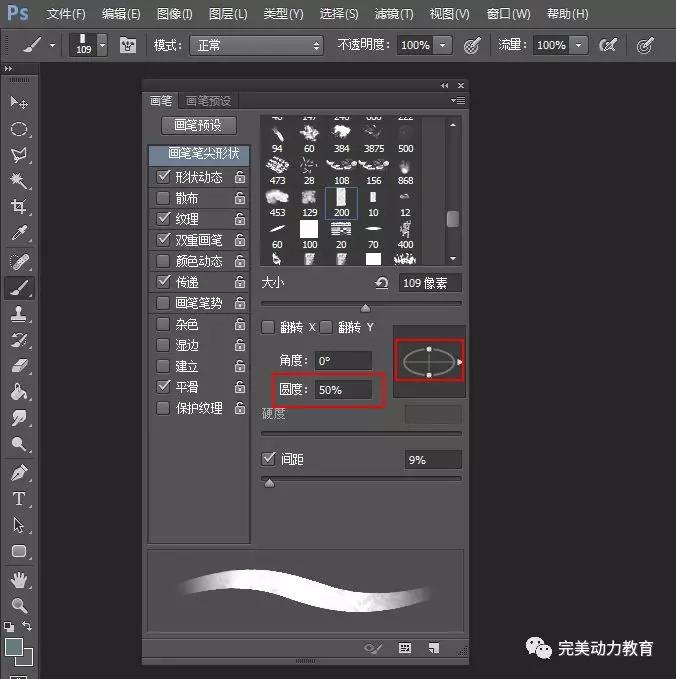Viewport: 676px width, 679px height.
Task: Select the Crop tool
Action: coord(19,207)
